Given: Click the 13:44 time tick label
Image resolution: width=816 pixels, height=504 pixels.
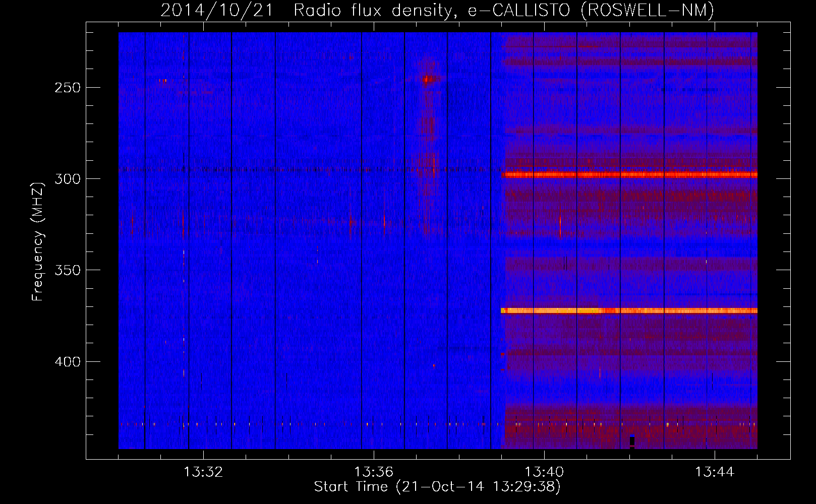Looking at the screenshot, I should [x=715, y=472].
